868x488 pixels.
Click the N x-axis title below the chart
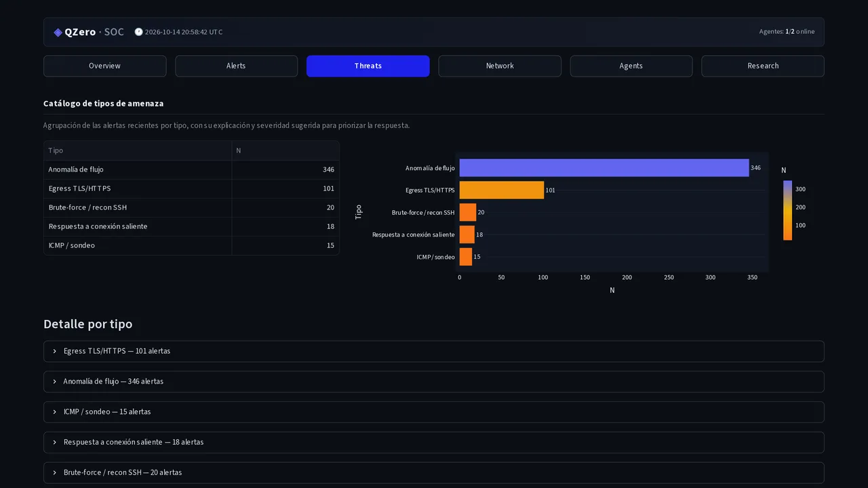[612, 290]
